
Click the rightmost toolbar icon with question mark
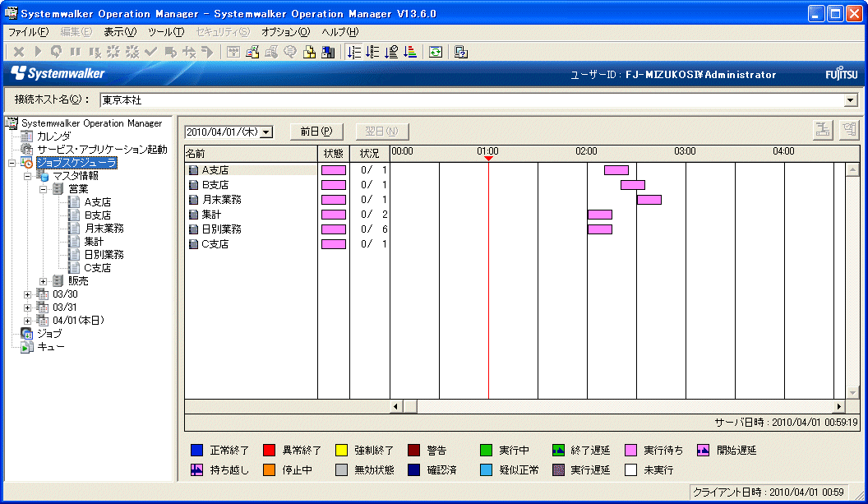tap(461, 52)
